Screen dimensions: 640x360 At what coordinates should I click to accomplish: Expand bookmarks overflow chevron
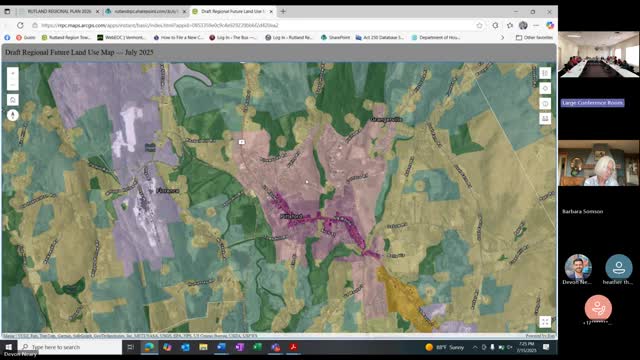502,38
